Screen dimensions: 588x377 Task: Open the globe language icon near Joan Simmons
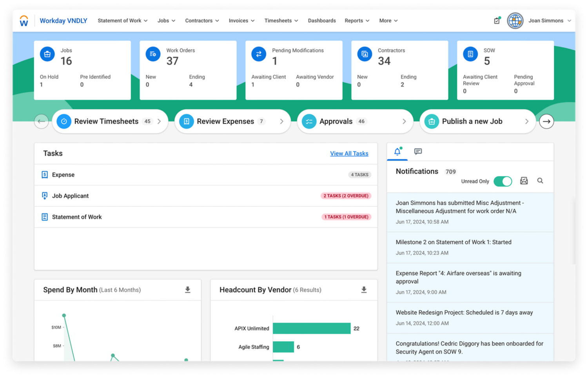coord(515,20)
